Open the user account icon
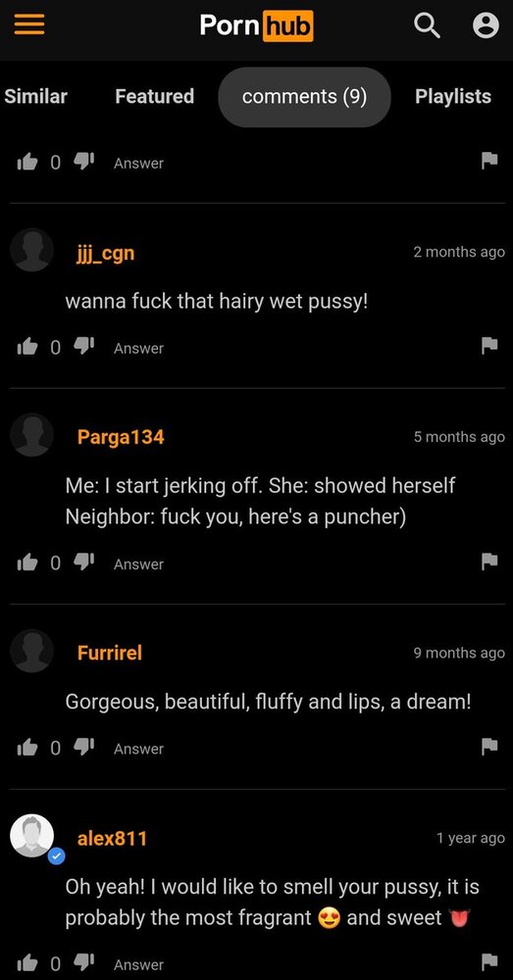The width and height of the screenshot is (513, 980). pyautogui.click(x=486, y=25)
